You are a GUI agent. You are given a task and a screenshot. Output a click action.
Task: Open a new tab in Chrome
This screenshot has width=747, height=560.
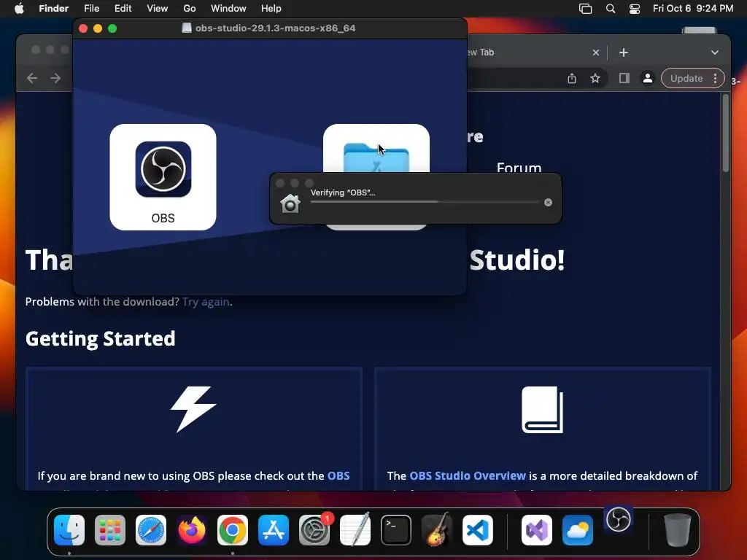[x=624, y=52]
